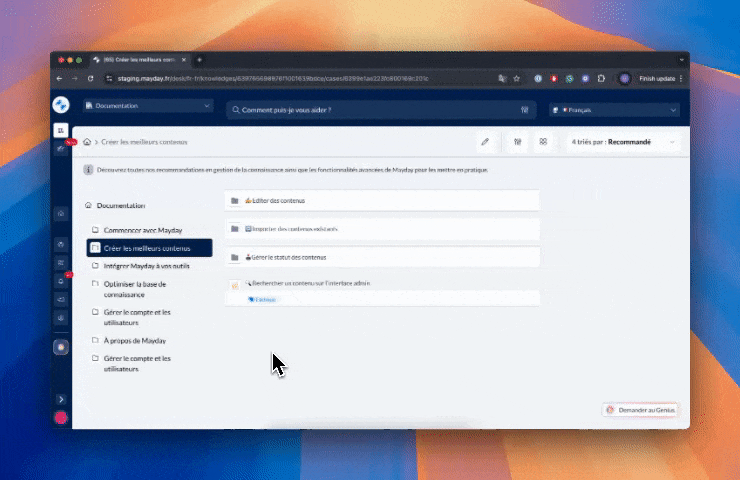Open the Documentation knowledge base dropdown

148,106
